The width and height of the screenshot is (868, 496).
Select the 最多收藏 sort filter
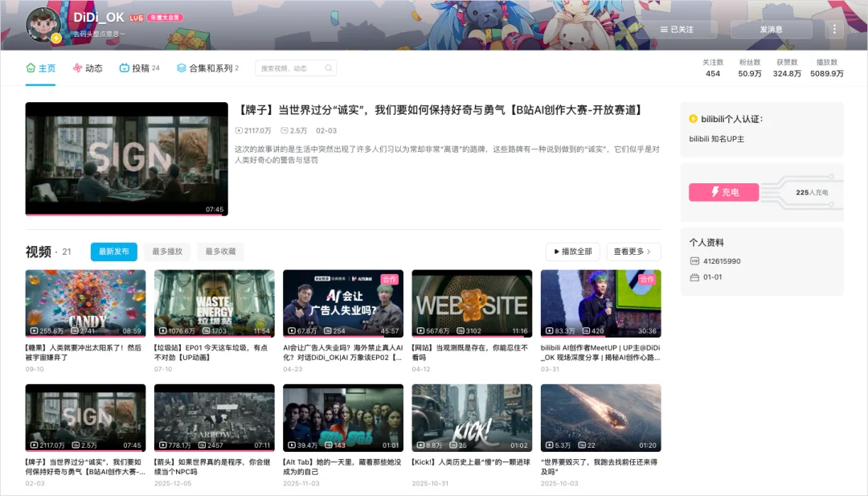click(x=220, y=252)
